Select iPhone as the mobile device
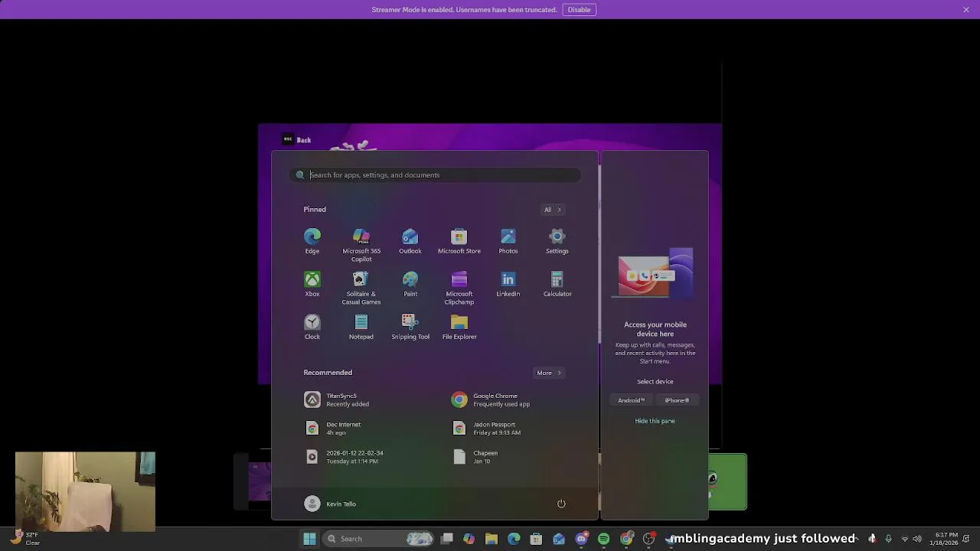Screen dimensions: 980x551 tap(677, 400)
